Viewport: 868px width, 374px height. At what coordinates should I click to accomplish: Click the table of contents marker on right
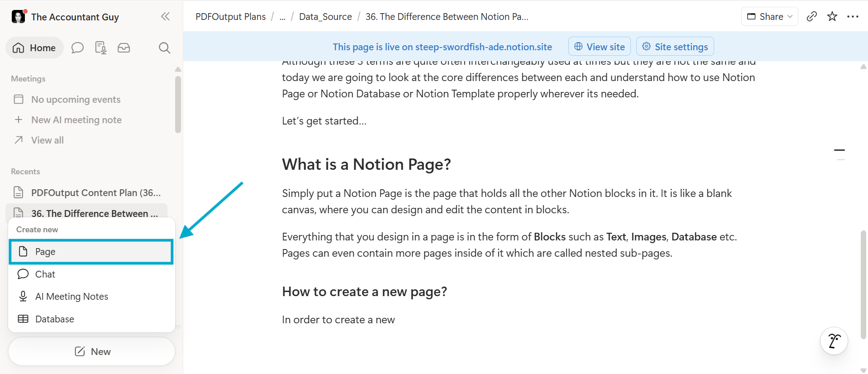pos(839,154)
